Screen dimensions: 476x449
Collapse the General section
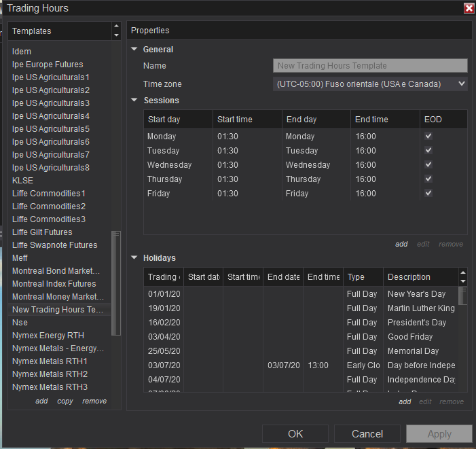click(x=134, y=50)
